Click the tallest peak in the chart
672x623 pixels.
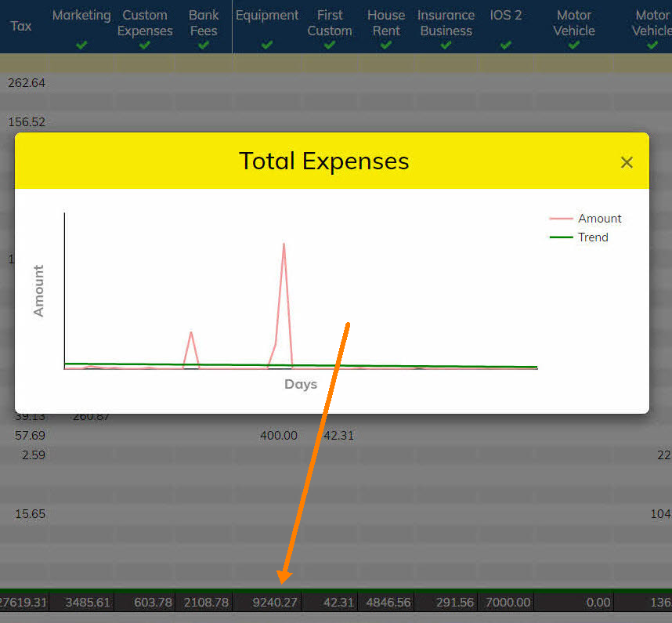click(284, 244)
